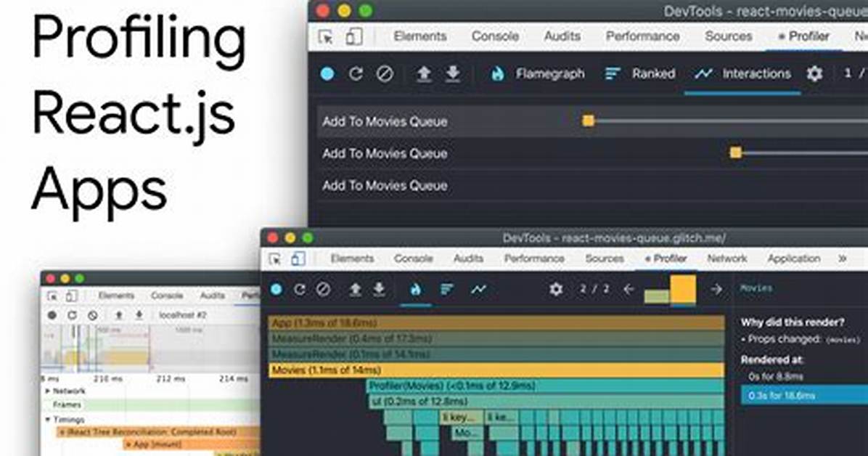This screenshot has width=868, height=456.
Task: Load profile upload icon in middle DevTools window
Action: click(356, 289)
